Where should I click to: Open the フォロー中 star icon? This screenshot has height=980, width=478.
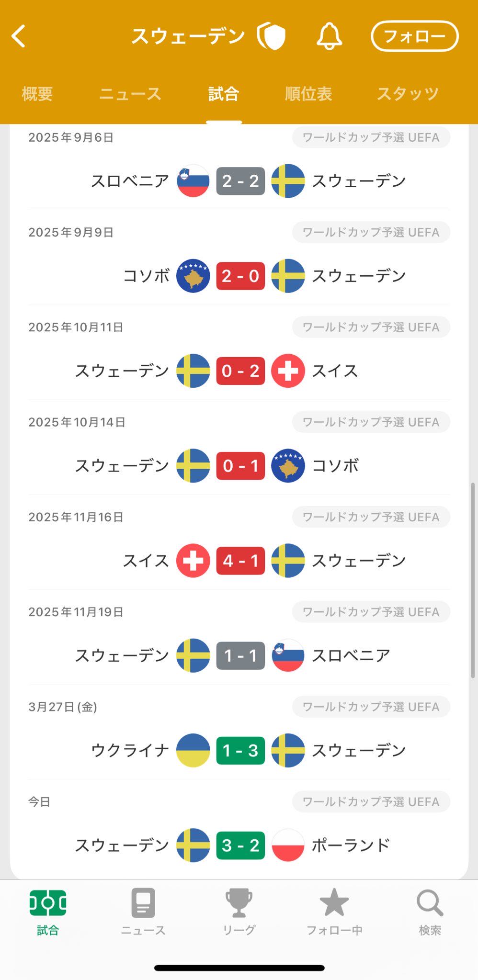(334, 903)
